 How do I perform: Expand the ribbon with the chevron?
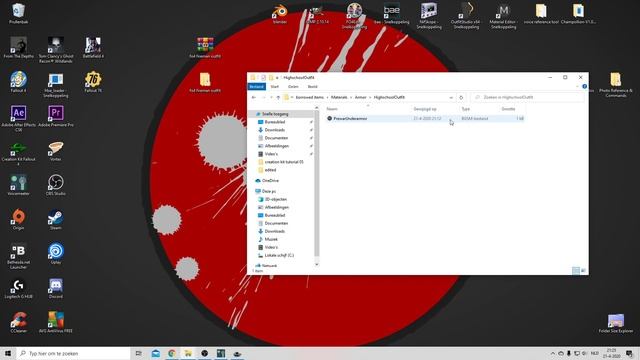(x=577, y=87)
